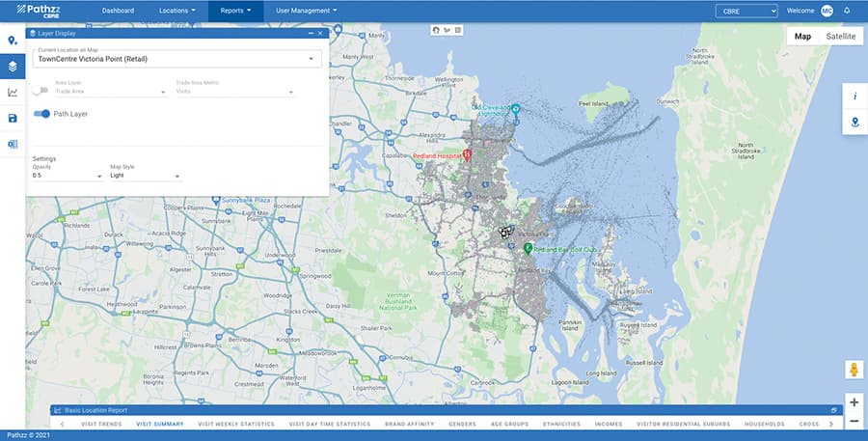868x441 pixels.
Task: Open the CBRE organization selector
Action: point(746,11)
